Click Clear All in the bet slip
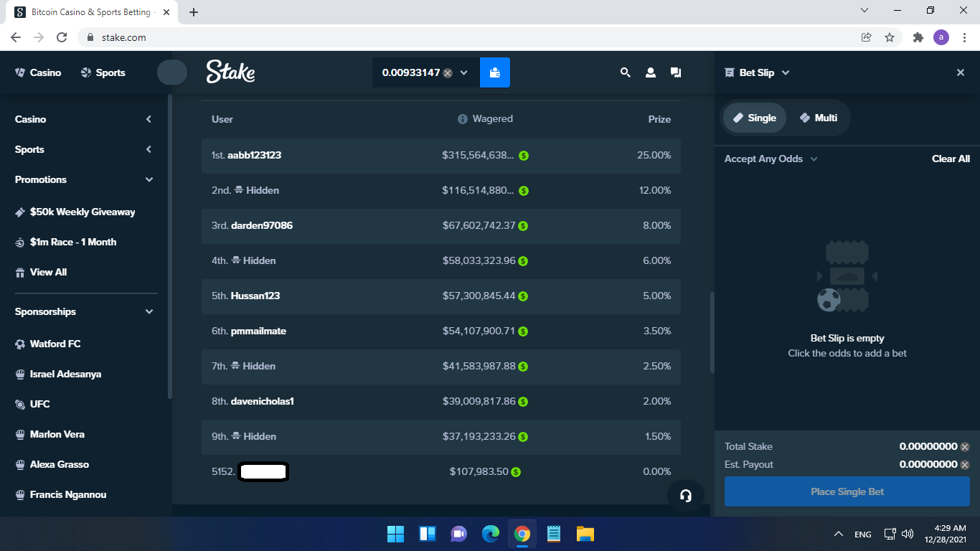 click(951, 159)
